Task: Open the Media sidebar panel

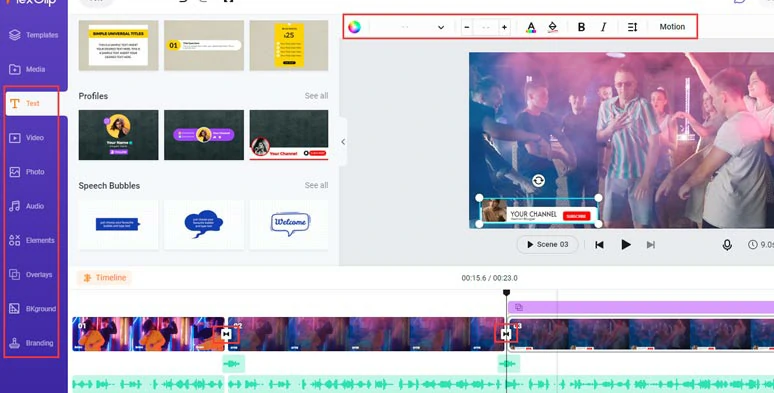Action: tap(27, 69)
